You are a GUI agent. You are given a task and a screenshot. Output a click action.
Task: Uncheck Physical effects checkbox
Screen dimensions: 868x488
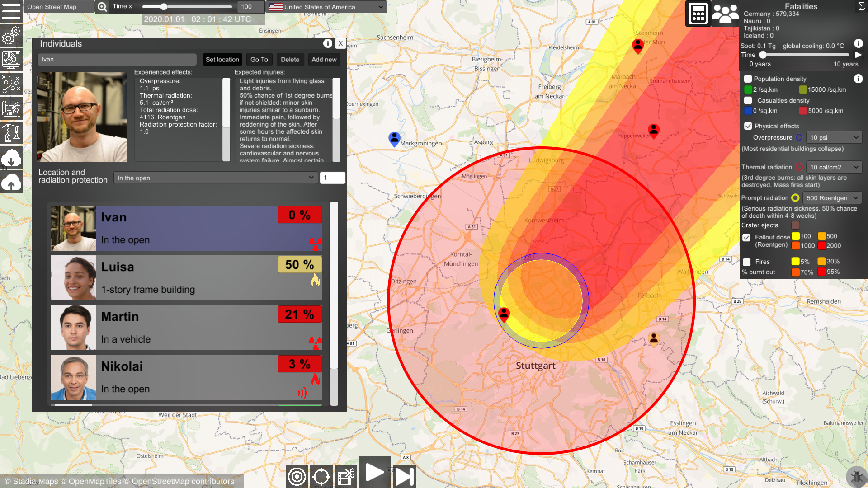748,126
